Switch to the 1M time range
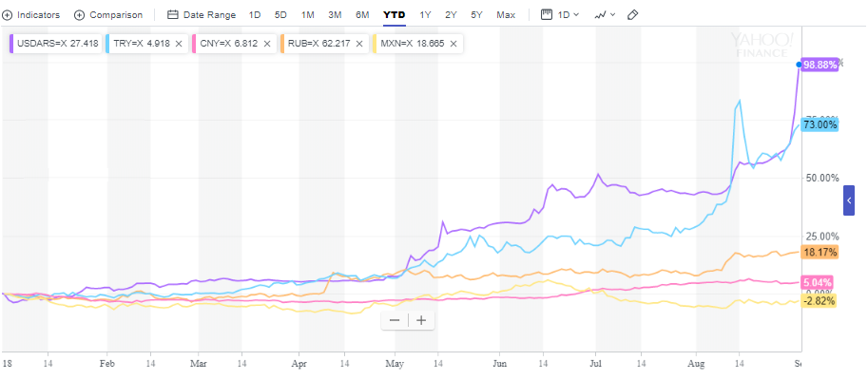 tap(308, 15)
